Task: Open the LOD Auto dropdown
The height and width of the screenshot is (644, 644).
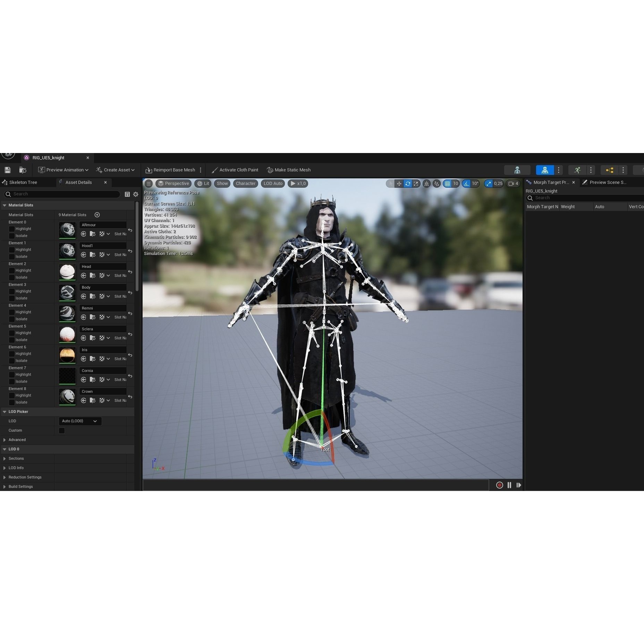Action: click(x=272, y=184)
